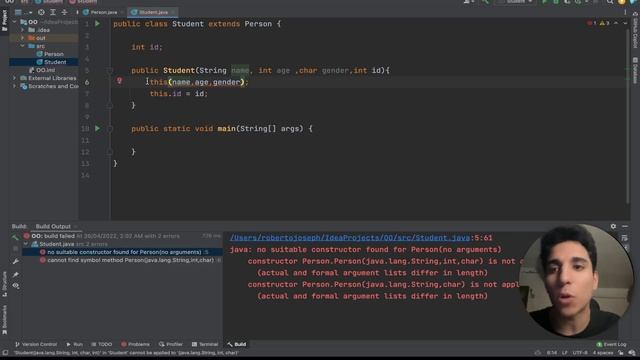
Task: Open build settings wrench icon in Build panel
Action: pos(16,261)
